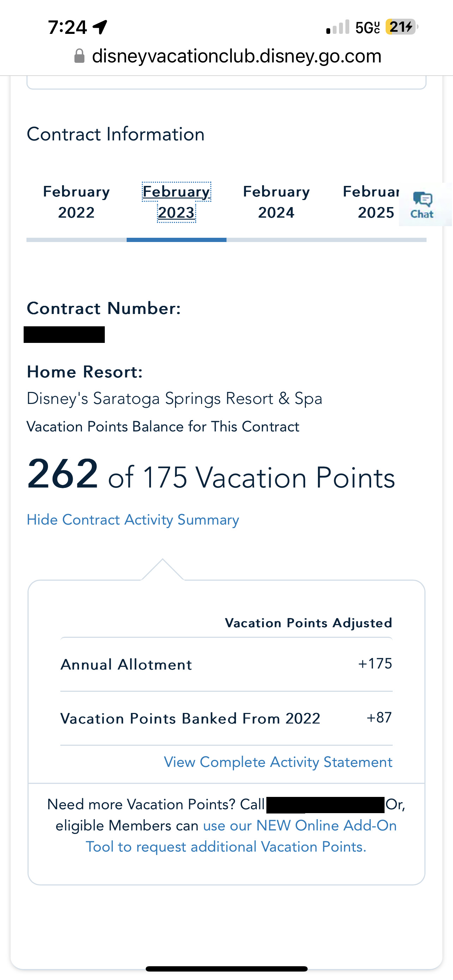Tap the disneyvacationclub.disney.go.com address bar
Image resolution: width=453 pixels, height=980 pixels.
point(237,56)
